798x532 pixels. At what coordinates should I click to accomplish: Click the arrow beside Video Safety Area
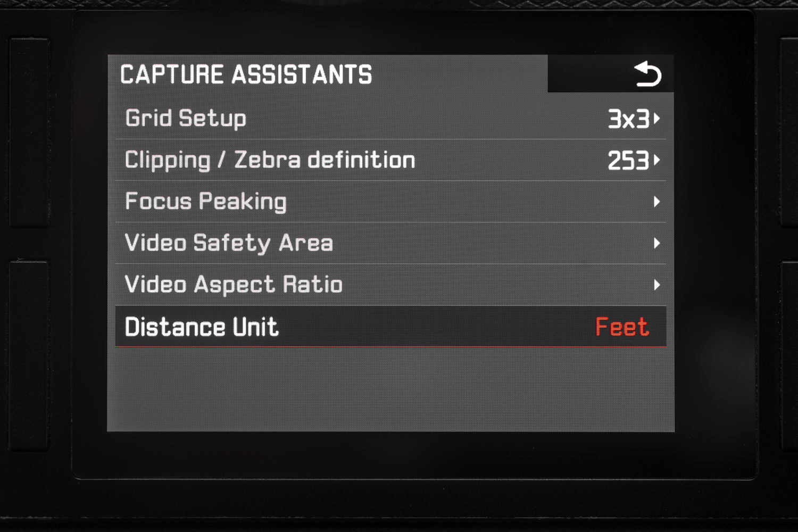pyautogui.click(x=657, y=243)
